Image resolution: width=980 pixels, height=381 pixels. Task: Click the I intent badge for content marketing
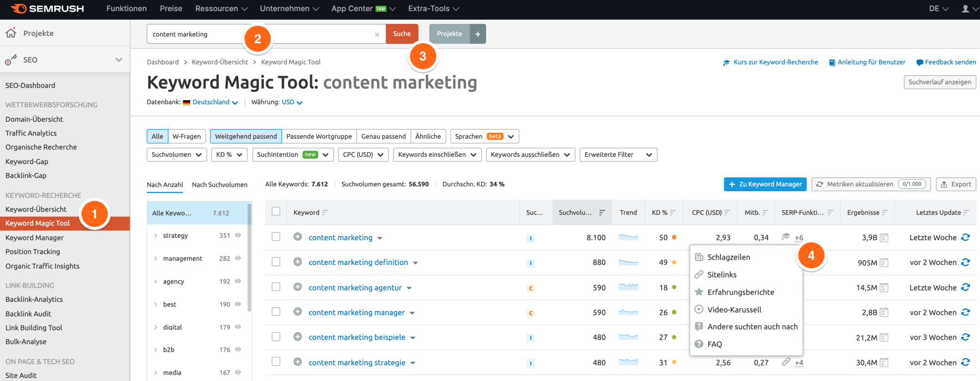[x=531, y=238]
